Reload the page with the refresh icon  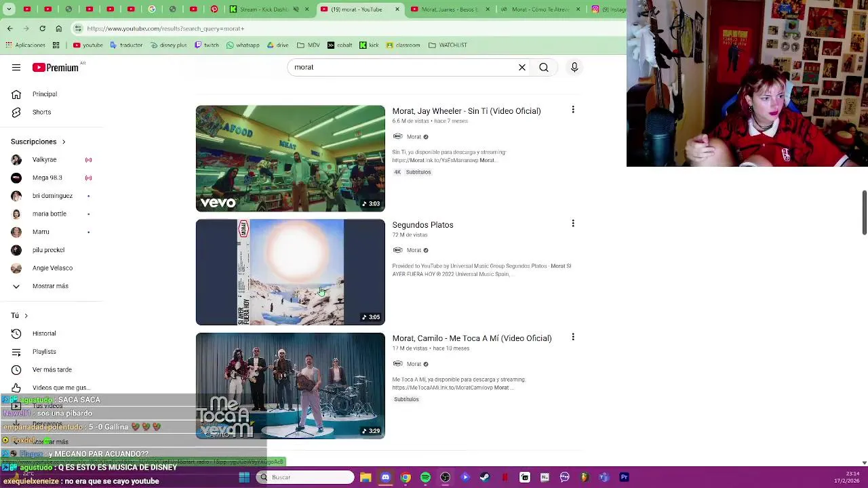coord(42,28)
